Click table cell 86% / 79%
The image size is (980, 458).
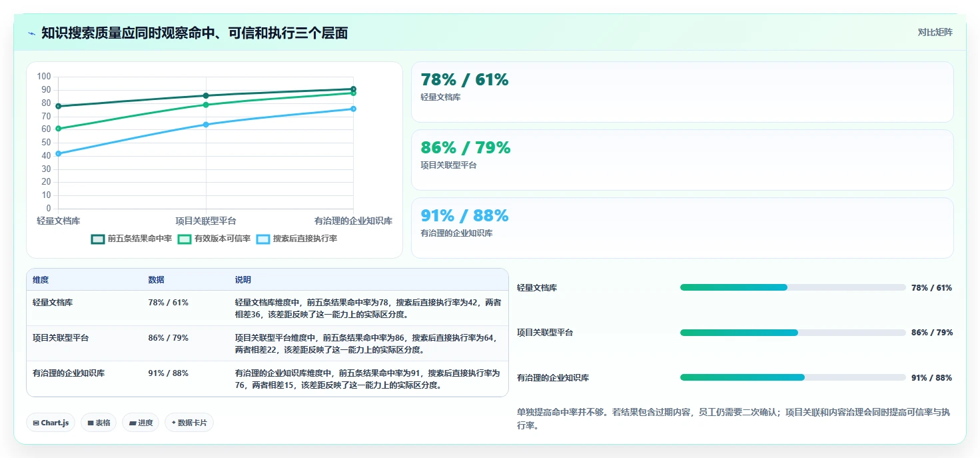coord(168,338)
